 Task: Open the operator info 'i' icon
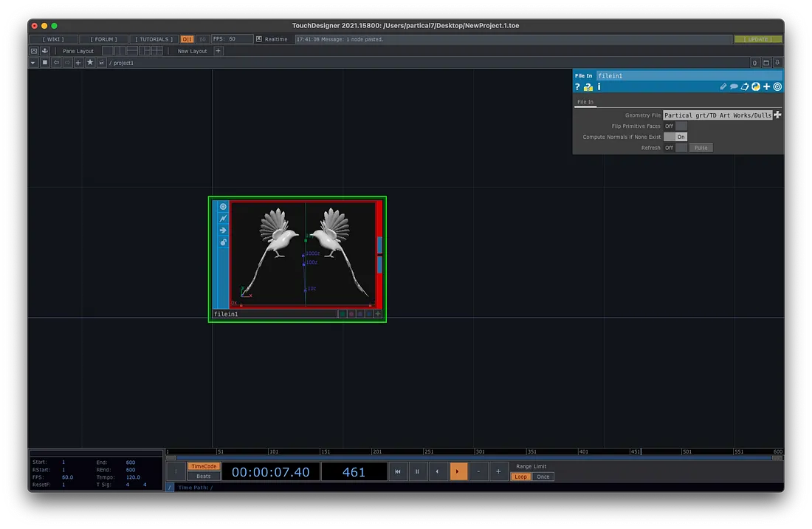coord(599,86)
